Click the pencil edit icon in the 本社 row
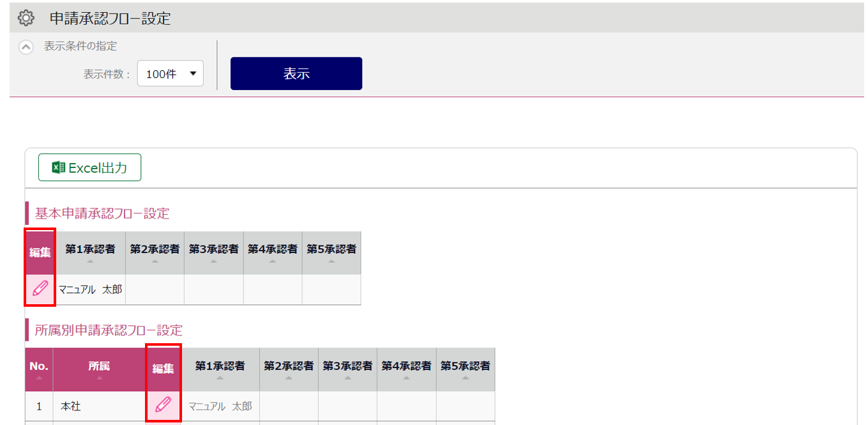Image resolution: width=868 pixels, height=425 pixels. pyautogui.click(x=164, y=405)
